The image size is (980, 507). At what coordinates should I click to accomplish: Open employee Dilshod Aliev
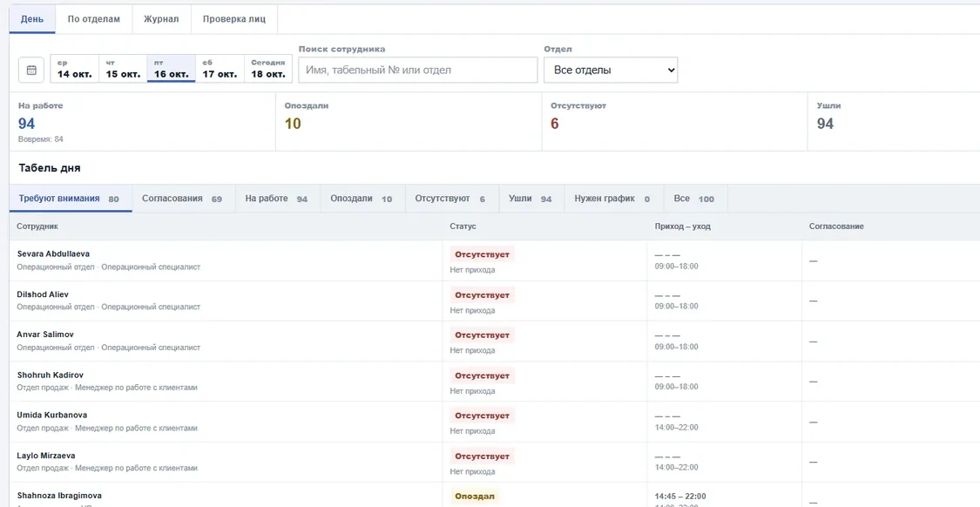[x=44, y=294]
